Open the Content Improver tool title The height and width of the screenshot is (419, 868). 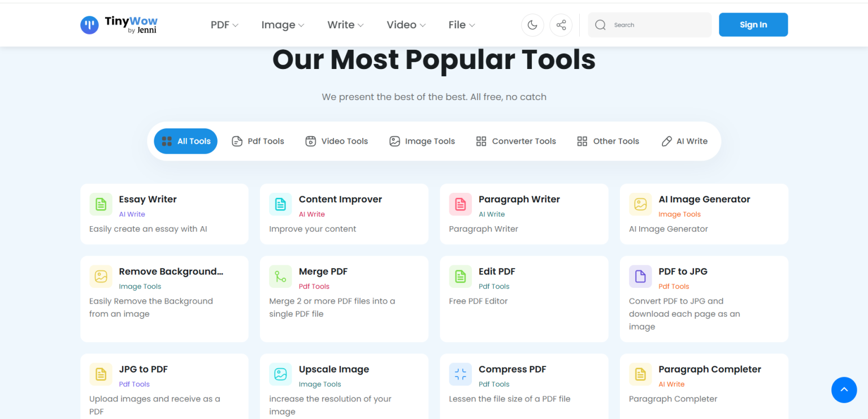click(340, 199)
